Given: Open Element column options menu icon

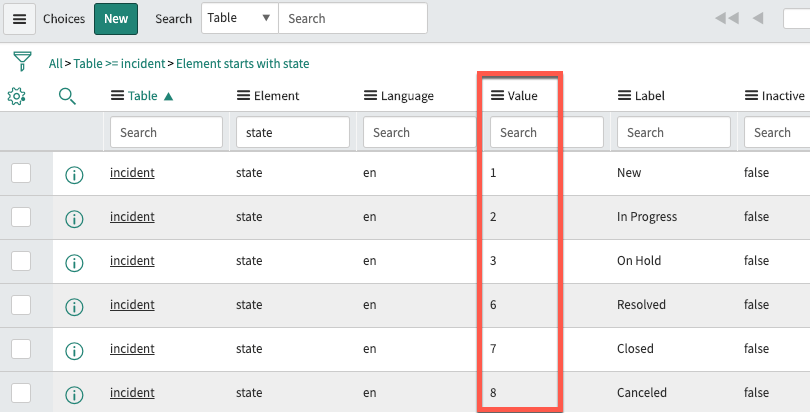Looking at the screenshot, I should pyautogui.click(x=243, y=96).
